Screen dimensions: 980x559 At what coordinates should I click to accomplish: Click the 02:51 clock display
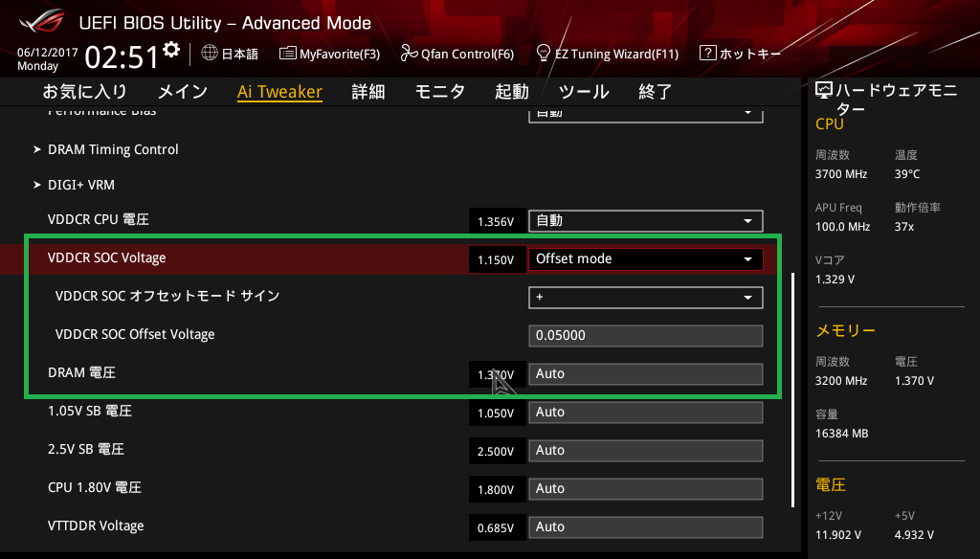[x=122, y=56]
